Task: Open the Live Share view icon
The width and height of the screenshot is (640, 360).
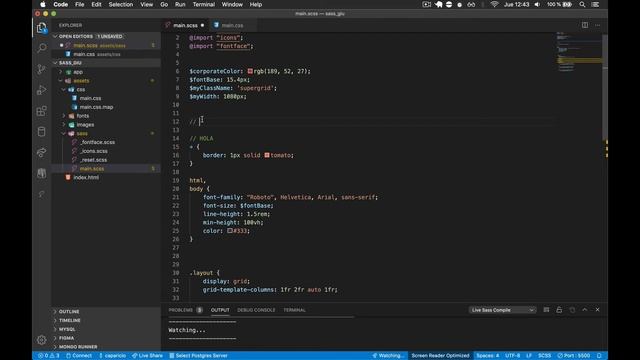Action: click(42, 152)
